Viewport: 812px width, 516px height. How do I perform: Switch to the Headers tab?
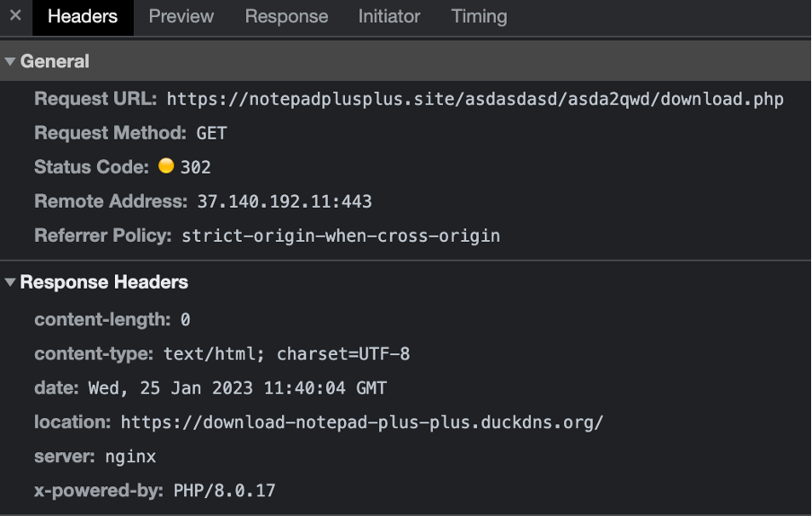(x=83, y=16)
